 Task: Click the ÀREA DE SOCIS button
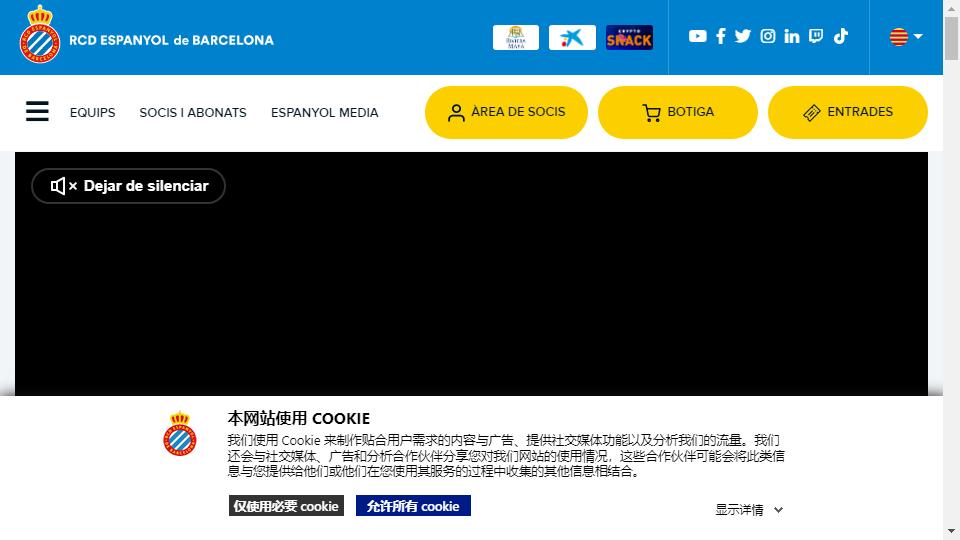pos(507,112)
